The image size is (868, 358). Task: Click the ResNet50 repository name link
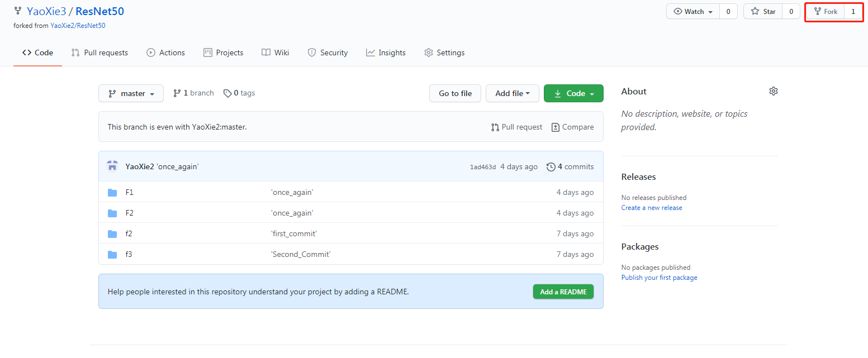coord(99,11)
